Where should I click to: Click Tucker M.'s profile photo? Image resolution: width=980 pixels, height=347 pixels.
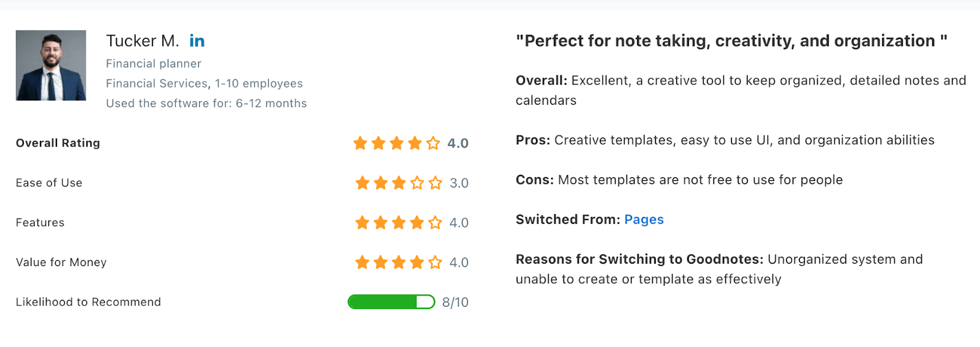coord(51,66)
